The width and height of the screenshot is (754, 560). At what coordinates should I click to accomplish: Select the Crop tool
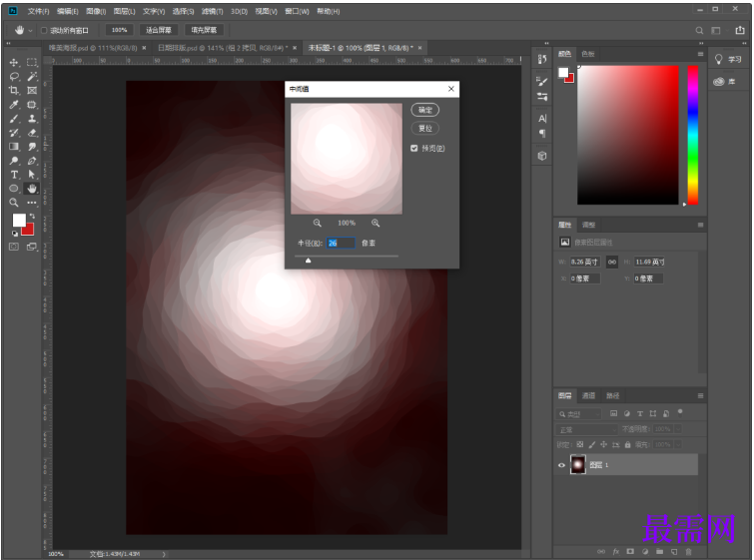[14, 91]
